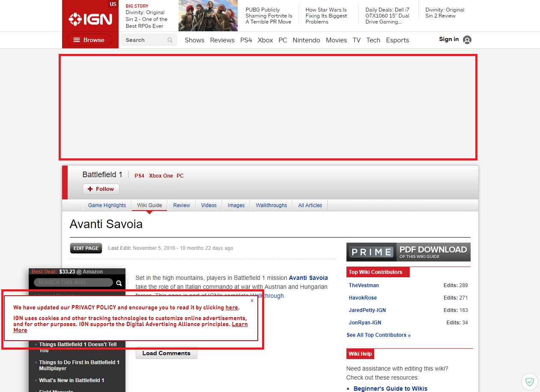Click the wiki search magnifier icon

(x=119, y=283)
